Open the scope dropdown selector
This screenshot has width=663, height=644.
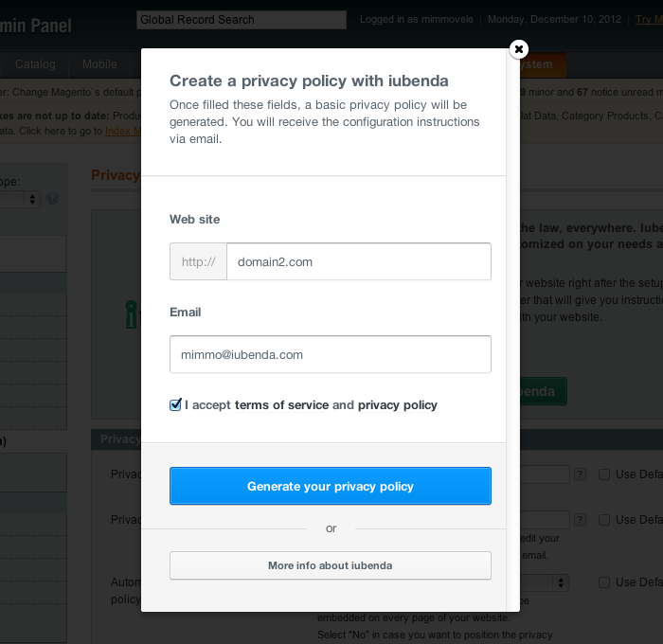(20, 199)
